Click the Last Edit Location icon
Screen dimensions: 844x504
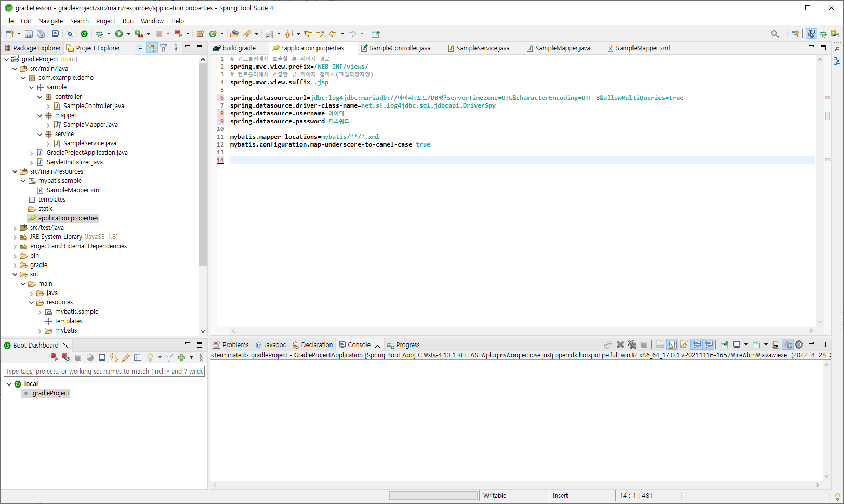pos(308,34)
